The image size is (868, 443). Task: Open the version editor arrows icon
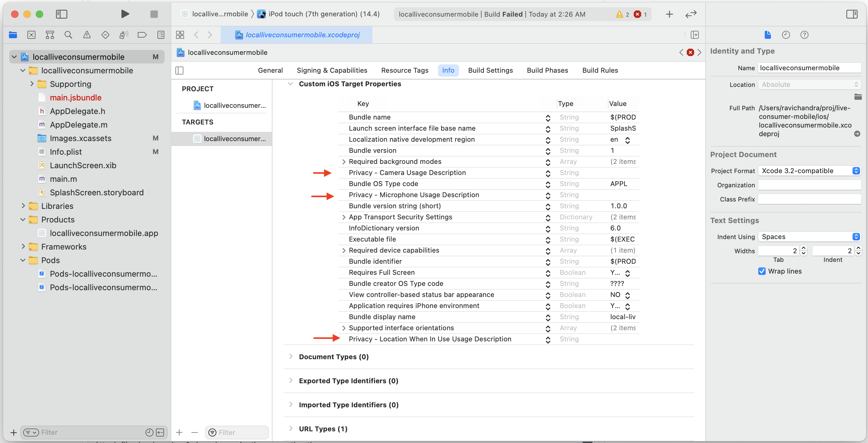[690, 14]
